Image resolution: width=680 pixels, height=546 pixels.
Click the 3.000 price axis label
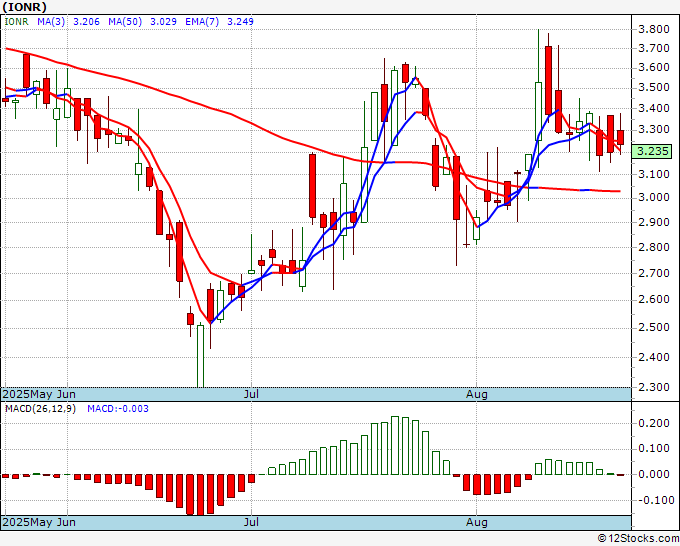click(x=654, y=198)
